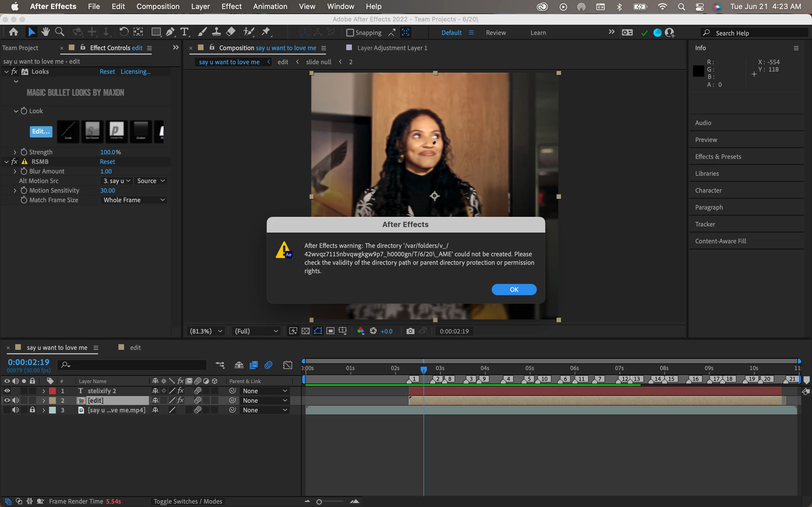Viewport: 812px width, 507px height.
Task: Click the Home icon in toolbar
Action: (14, 32)
